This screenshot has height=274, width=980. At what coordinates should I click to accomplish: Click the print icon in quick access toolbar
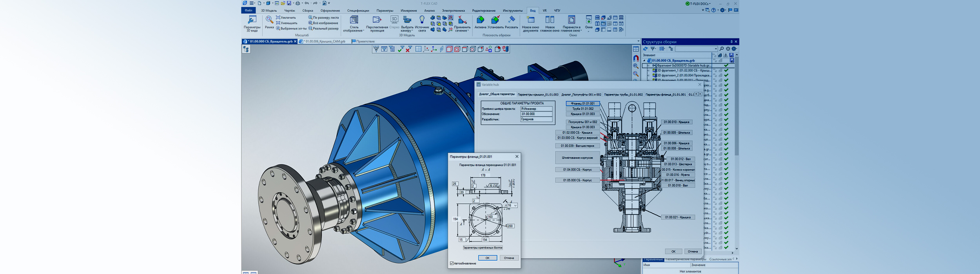[298, 3]
